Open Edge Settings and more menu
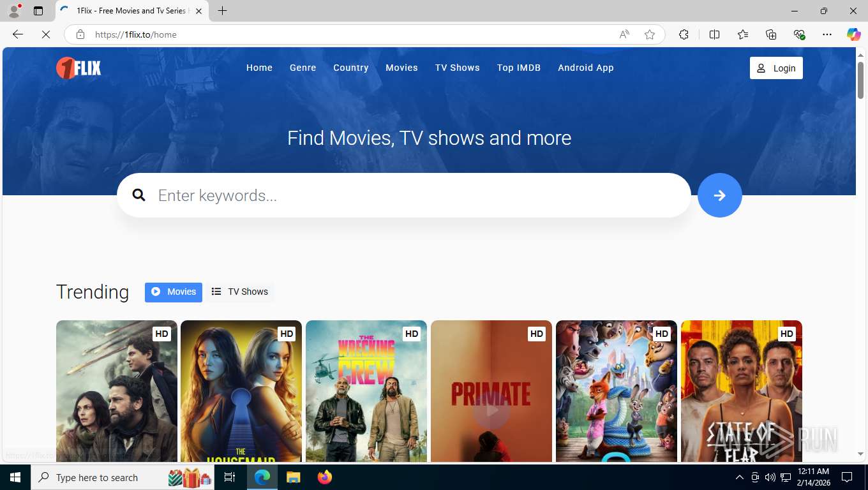Screen dimensions: 868x490 point(827,34)
